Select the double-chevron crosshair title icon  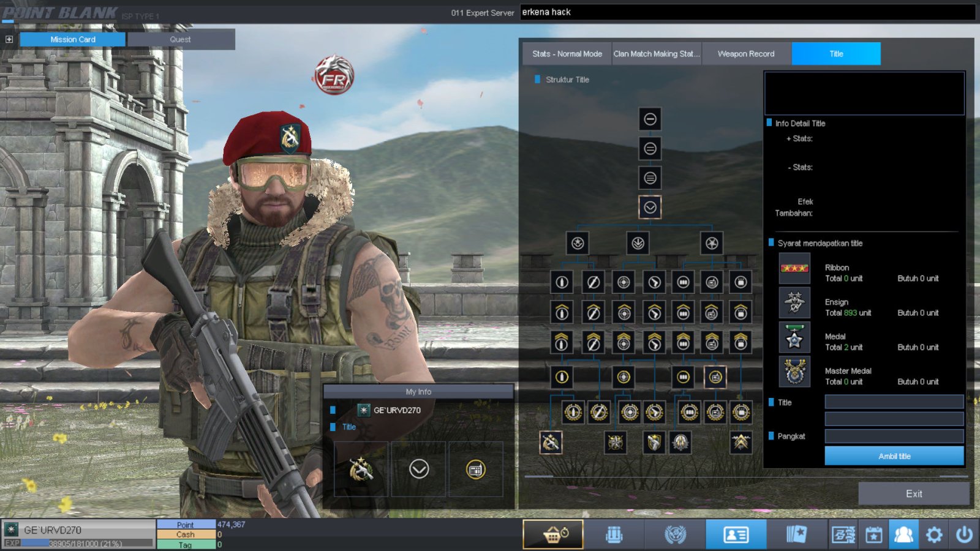click(624, 342)
